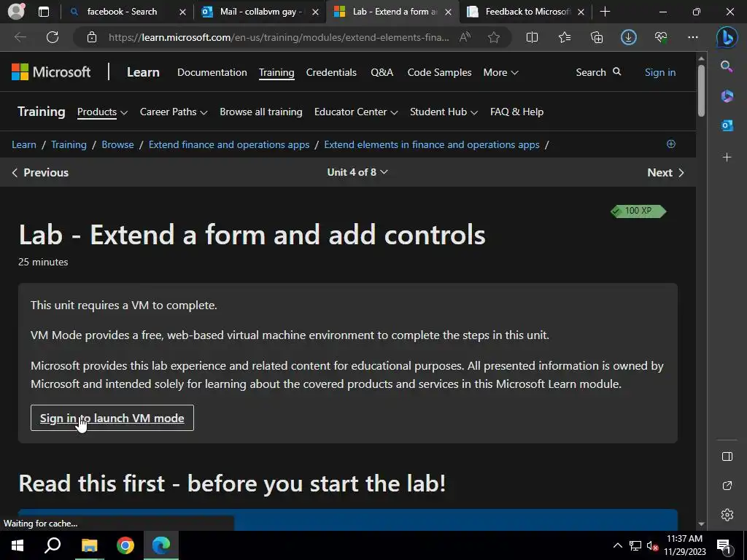Image resolution: width=747 pixels, height=560 pixels.
Task: Click the browser Back arrow
Action: (20, 37)
